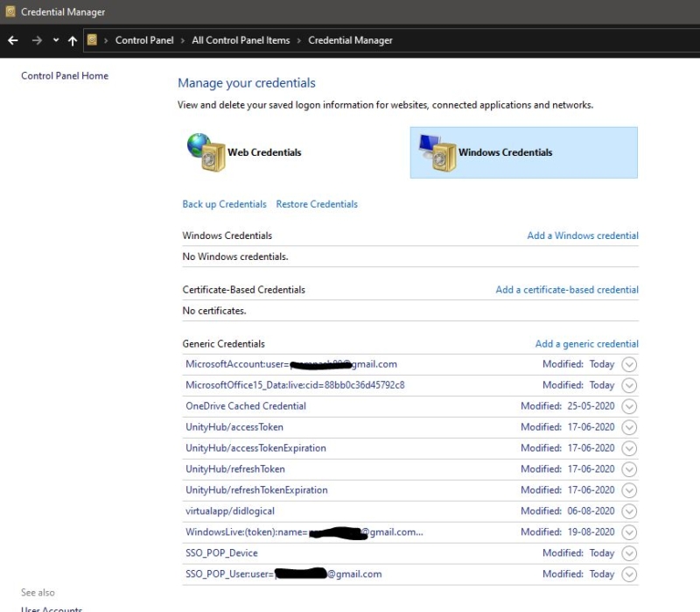The image size is (700, 612).
Task: Select Control Panel in the breadcrumb
Action: coord(144,40)
